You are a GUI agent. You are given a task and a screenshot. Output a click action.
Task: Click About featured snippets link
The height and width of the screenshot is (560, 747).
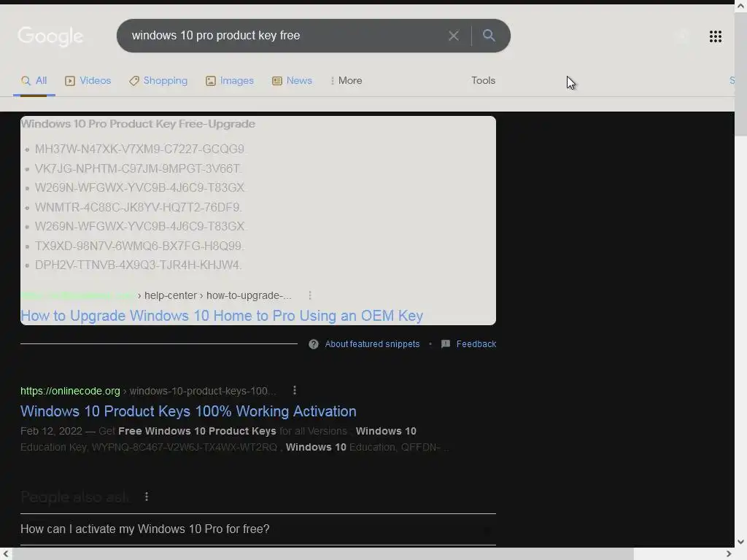(372, 344)
